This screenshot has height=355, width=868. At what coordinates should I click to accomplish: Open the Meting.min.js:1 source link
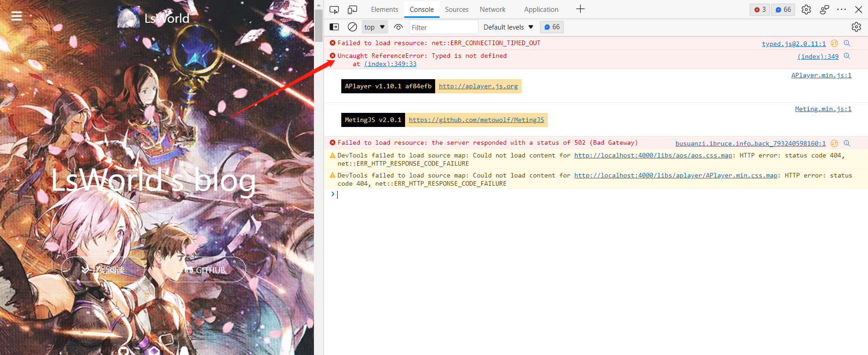click(823, 109)
